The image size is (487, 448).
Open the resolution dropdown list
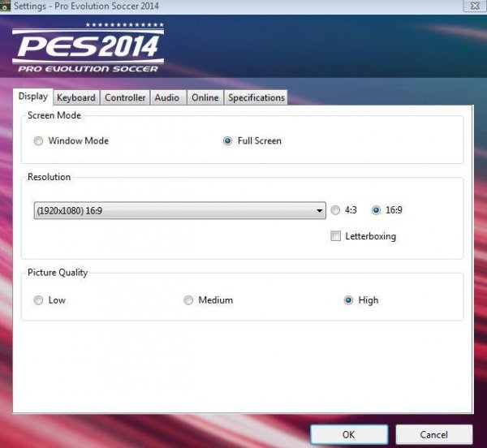[180, 210]
